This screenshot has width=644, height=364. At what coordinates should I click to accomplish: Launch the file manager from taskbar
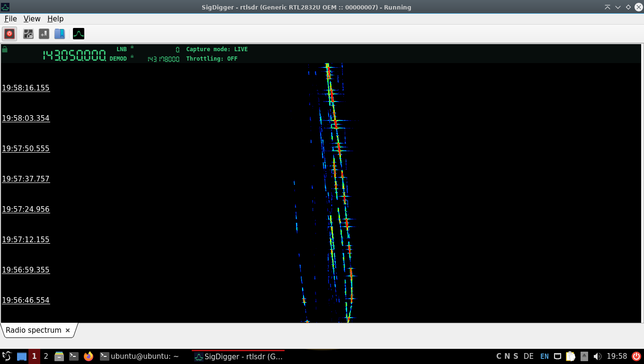pos(59,356)
